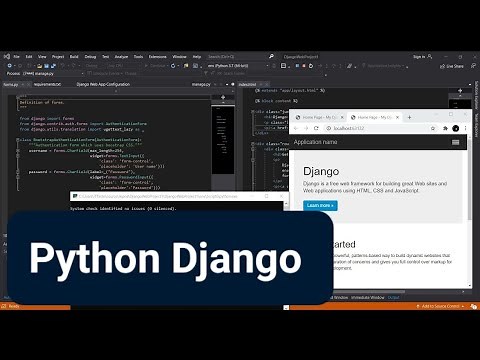Click the split editor plus icon in forms.py
Screen dimensions: 480x360
(x=223, y=97)
